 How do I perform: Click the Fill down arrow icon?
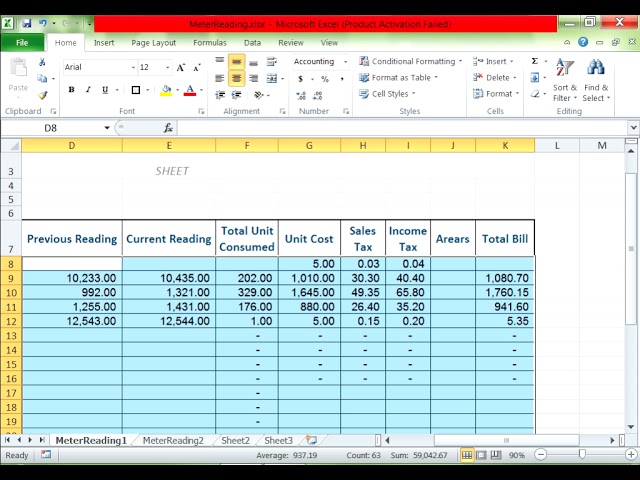click(x=535, y=78)
